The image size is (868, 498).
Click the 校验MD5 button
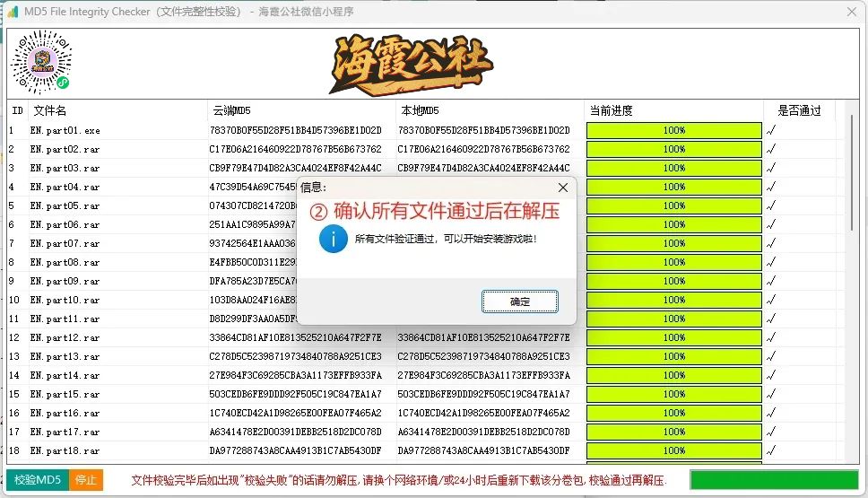tap(38, 480)
